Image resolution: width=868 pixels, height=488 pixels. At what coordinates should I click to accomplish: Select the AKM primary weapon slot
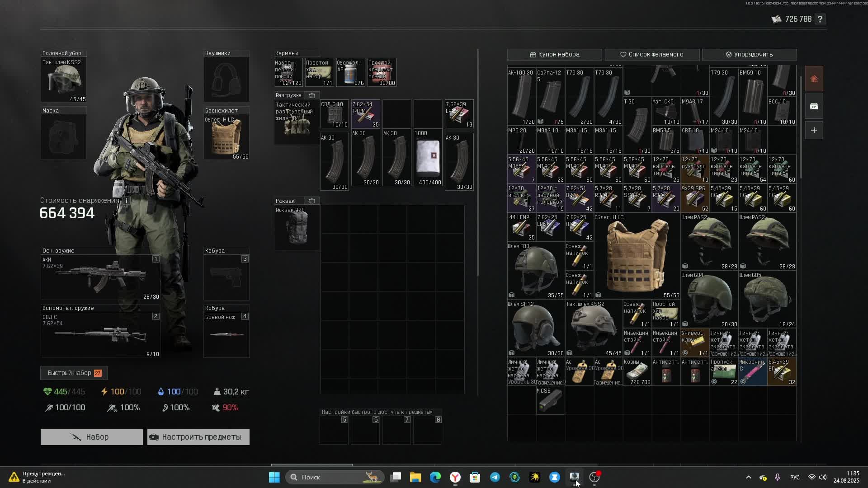(100, 277)
